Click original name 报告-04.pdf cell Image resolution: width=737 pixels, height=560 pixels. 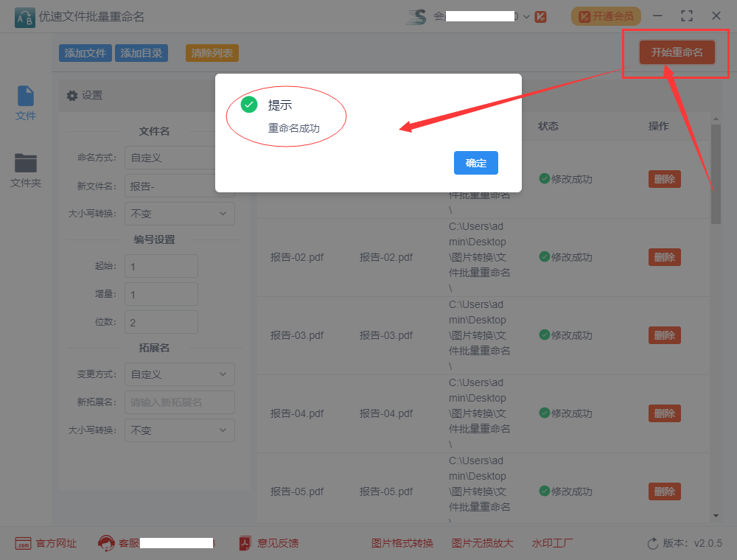click(297, 413)
